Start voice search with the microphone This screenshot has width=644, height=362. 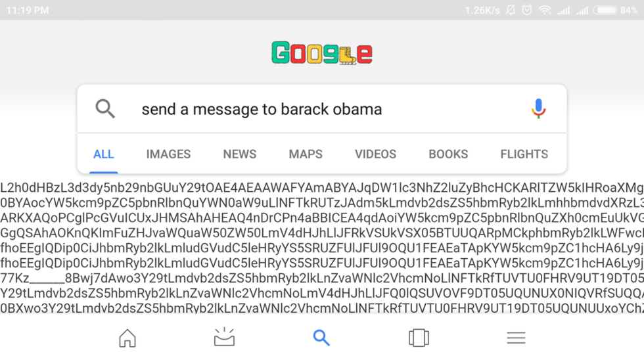pos(538,108)
